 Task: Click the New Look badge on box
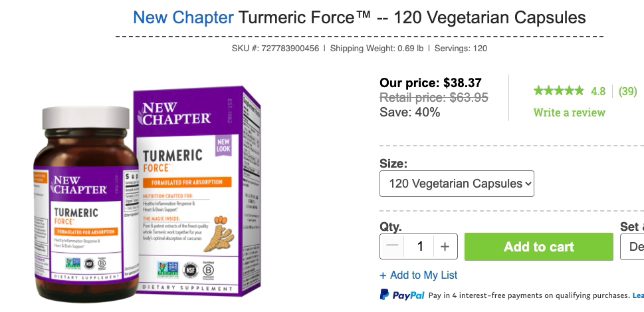coord(223,148)
